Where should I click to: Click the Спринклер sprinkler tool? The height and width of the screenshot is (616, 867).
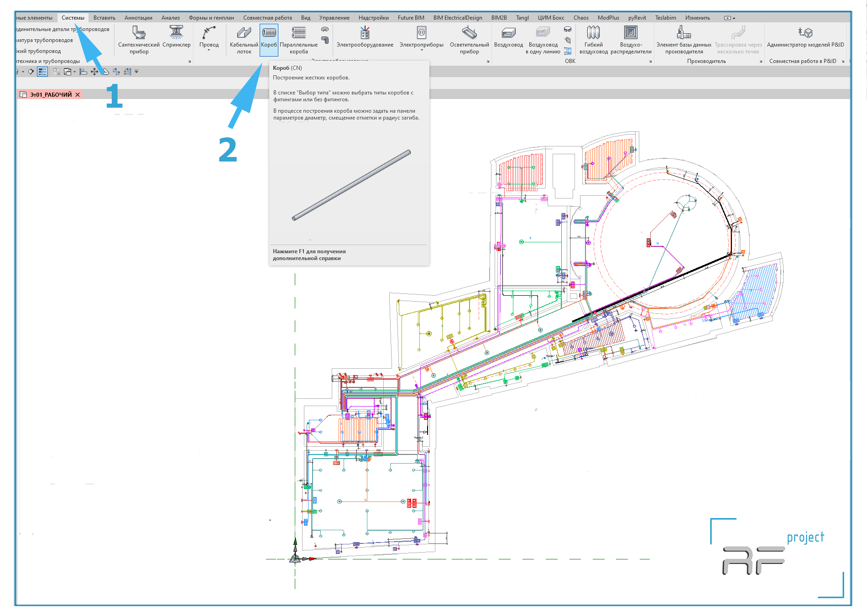177,37
